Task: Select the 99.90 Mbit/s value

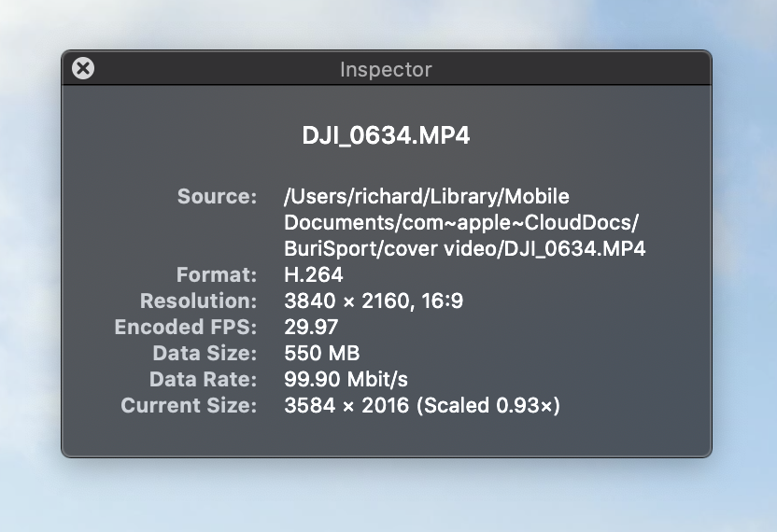Action: click(346, 380)
